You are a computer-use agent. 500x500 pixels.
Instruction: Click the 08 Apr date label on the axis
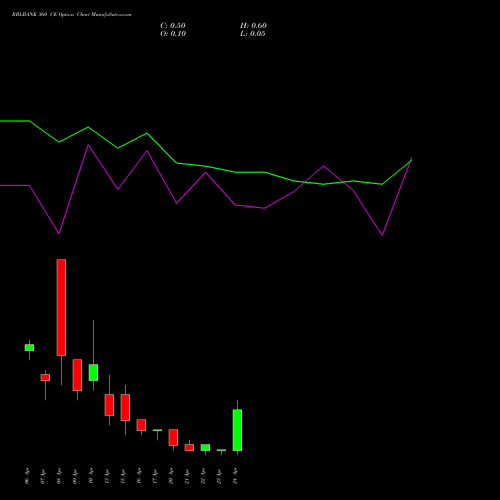pos(59,476)
